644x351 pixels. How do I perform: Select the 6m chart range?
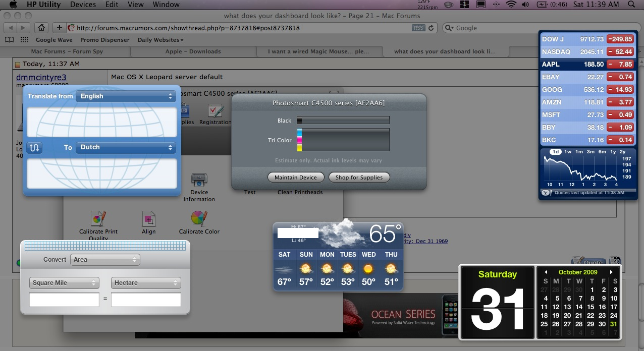pos(602,152)
